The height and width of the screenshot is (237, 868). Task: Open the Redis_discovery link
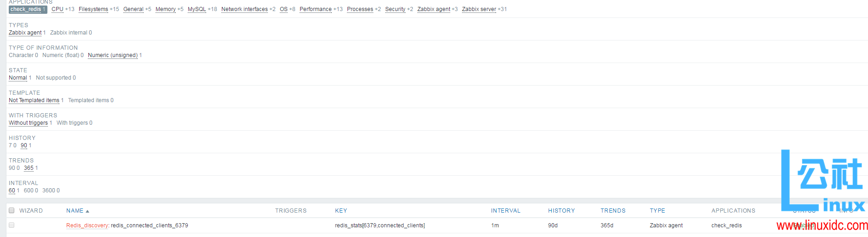tap(87, 225)
